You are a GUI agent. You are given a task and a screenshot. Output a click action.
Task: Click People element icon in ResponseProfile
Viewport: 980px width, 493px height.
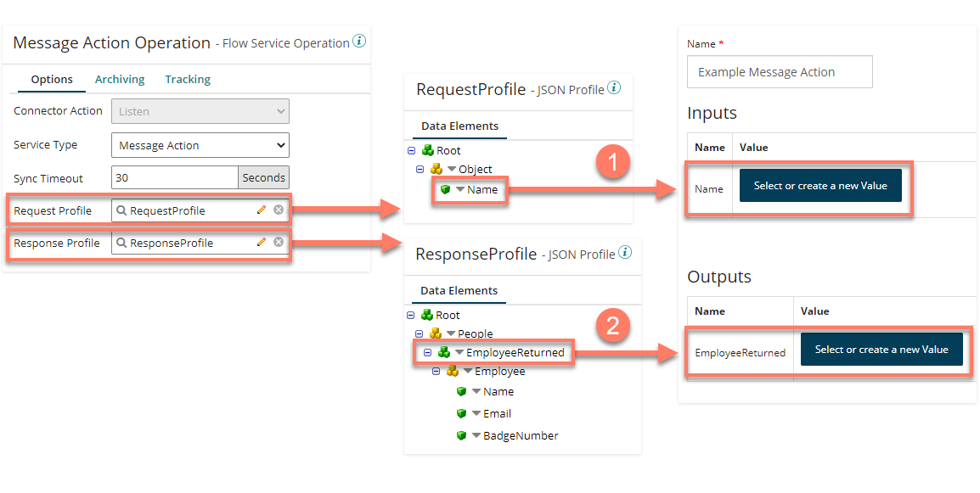[x=436, y=333]
